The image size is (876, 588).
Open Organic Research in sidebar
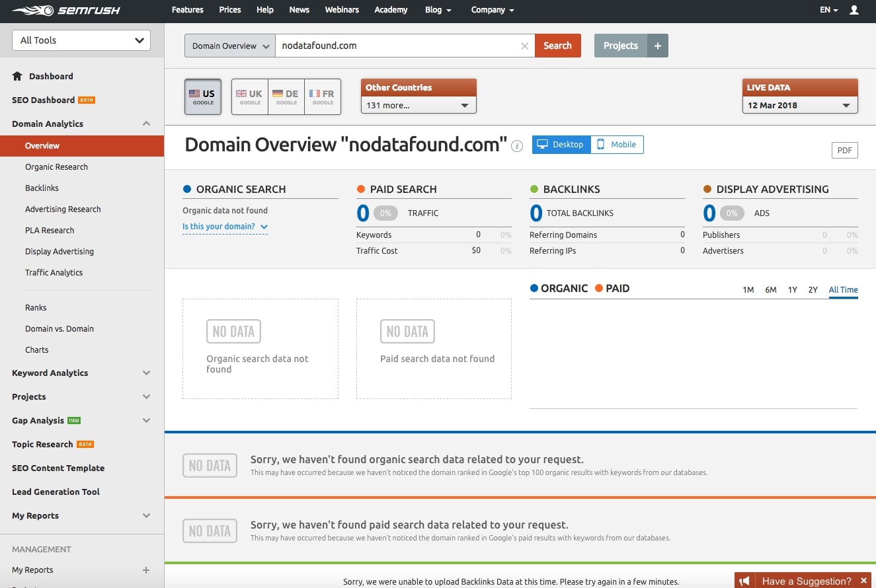click(56, 167)
